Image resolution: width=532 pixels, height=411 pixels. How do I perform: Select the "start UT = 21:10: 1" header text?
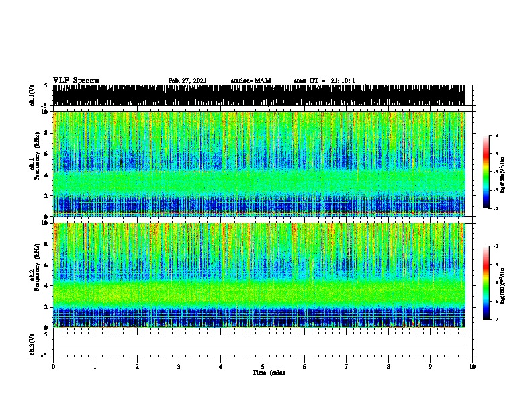[324, 81]
